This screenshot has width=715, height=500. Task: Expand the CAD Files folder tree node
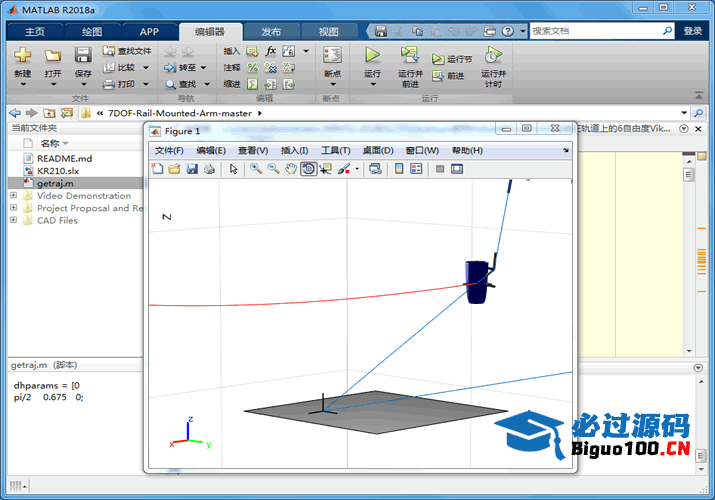point(13,220)
